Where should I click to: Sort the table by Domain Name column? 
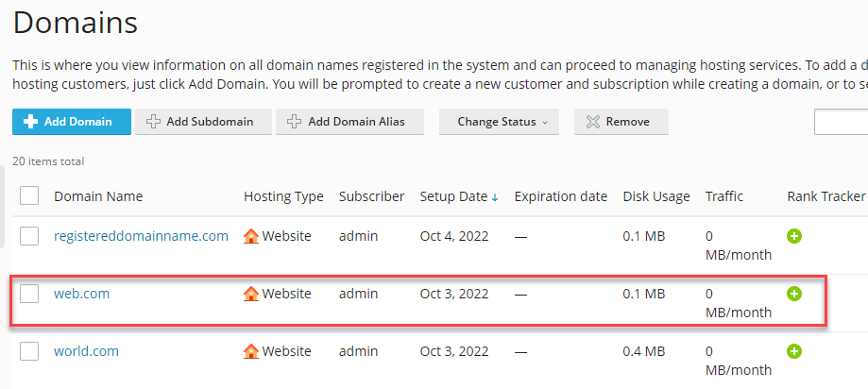tap(98, 196)
